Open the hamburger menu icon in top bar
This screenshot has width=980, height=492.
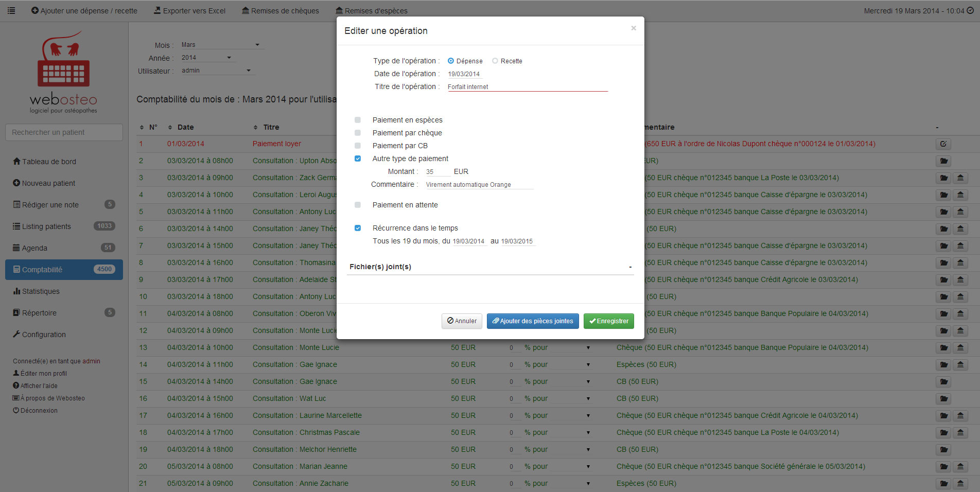tap(11, 10)
